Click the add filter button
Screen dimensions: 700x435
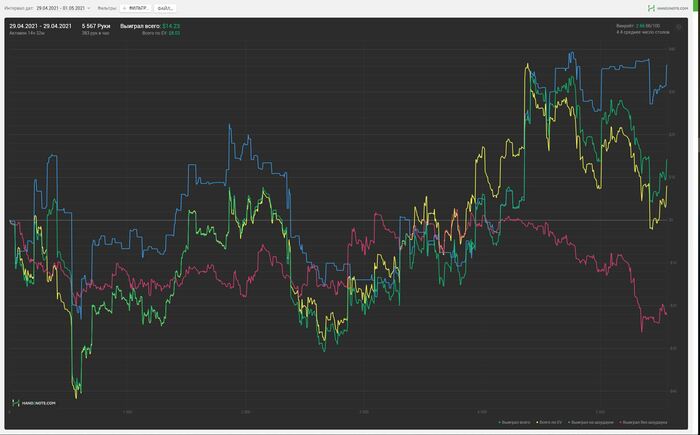(x=136, y=8)
